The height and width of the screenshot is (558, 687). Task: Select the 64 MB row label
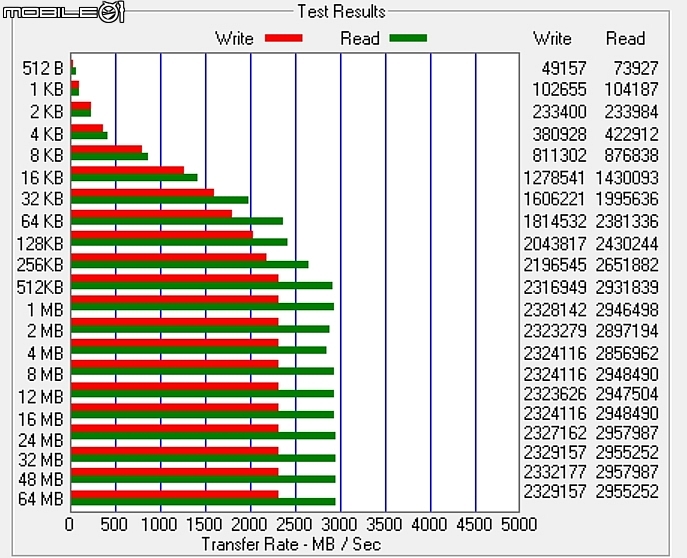(41, 499)
